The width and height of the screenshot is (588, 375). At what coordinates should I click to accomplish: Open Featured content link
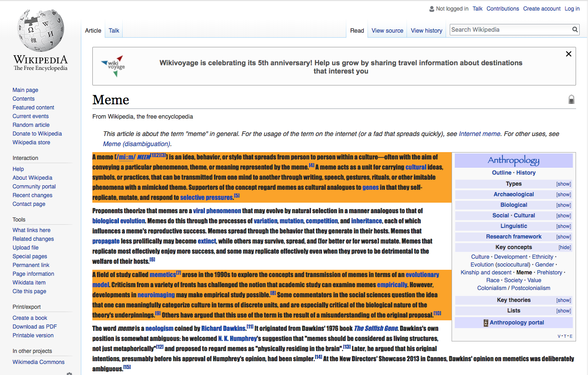coord(33,108)
